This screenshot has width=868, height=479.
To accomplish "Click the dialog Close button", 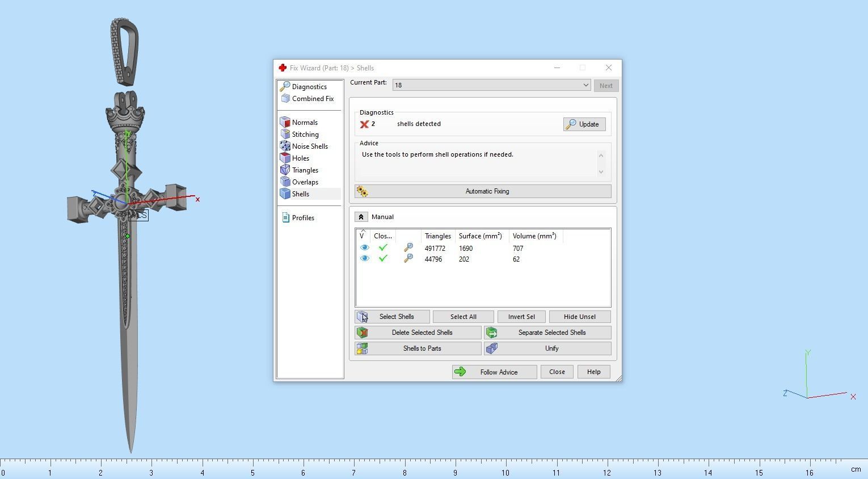I will pos(557,372).
